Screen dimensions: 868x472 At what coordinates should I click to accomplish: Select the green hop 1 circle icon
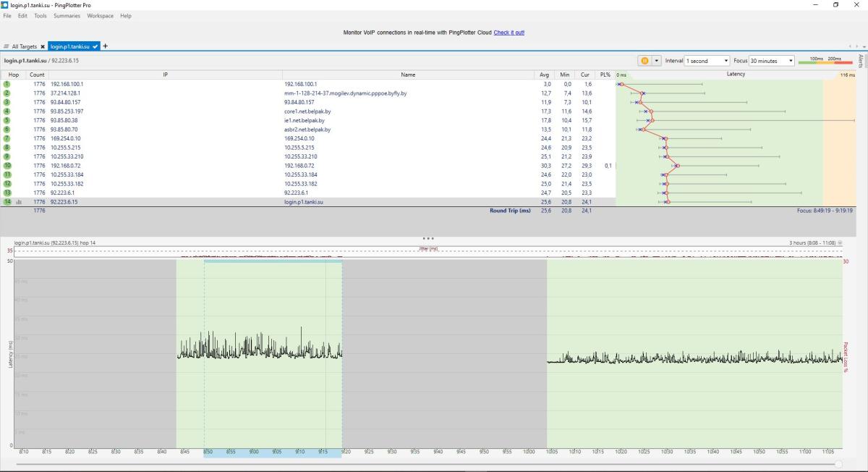7,85
